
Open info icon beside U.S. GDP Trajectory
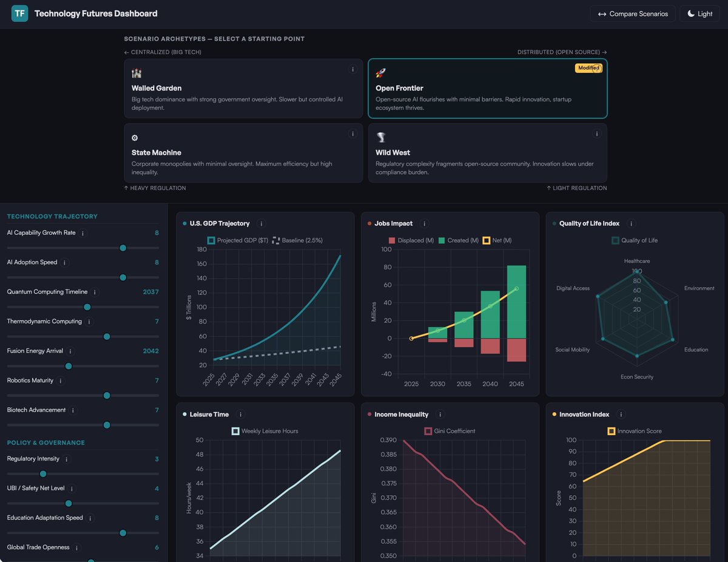261,224
